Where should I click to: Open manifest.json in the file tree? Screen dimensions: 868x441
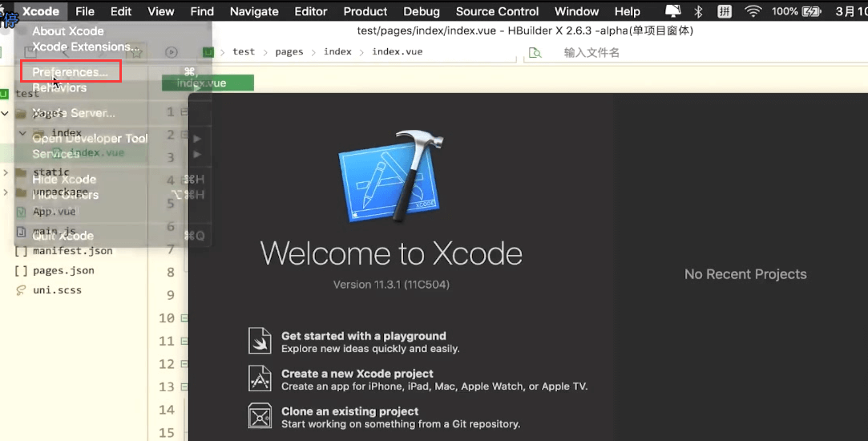pyautogui.click(x=72, y=250)
